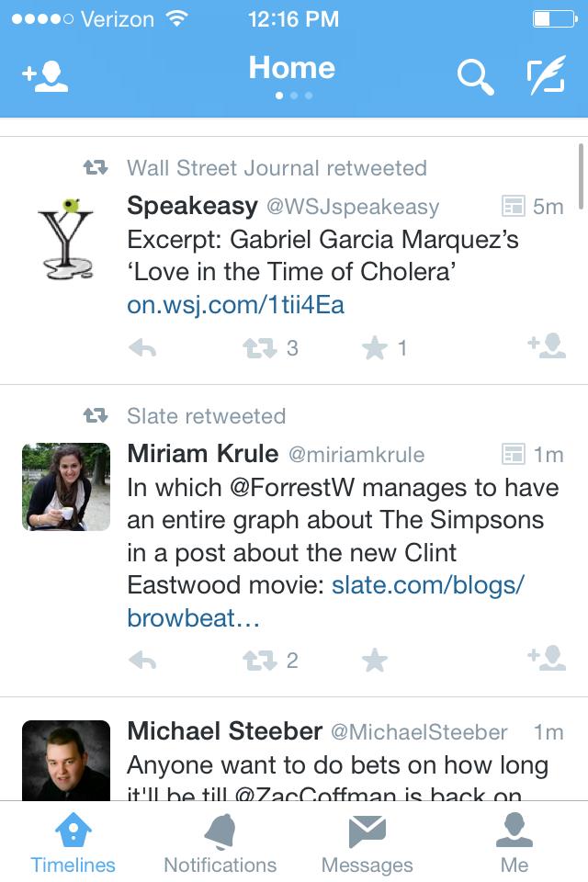
Task: Switch to the Notifications tab
Action: (220, 843)
